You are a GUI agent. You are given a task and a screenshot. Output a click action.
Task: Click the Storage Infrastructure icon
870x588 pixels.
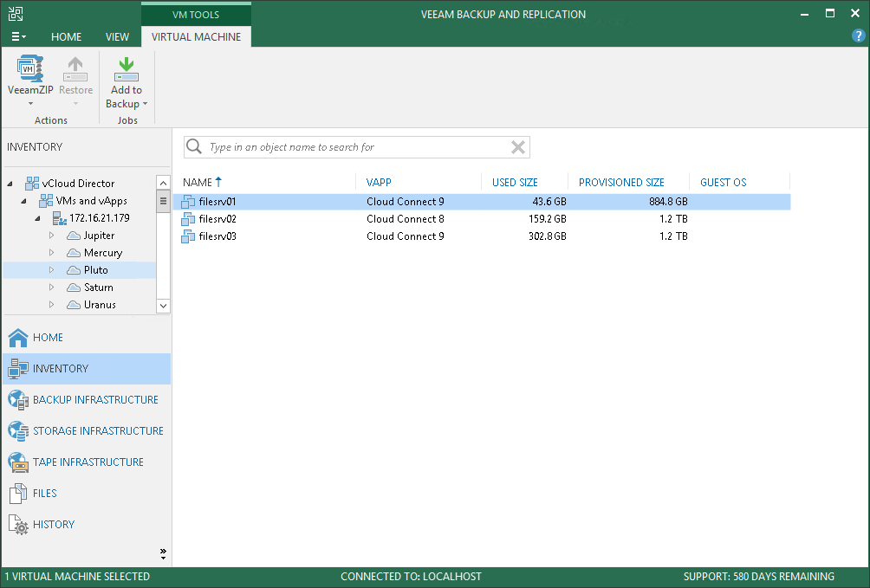(17, 431)
